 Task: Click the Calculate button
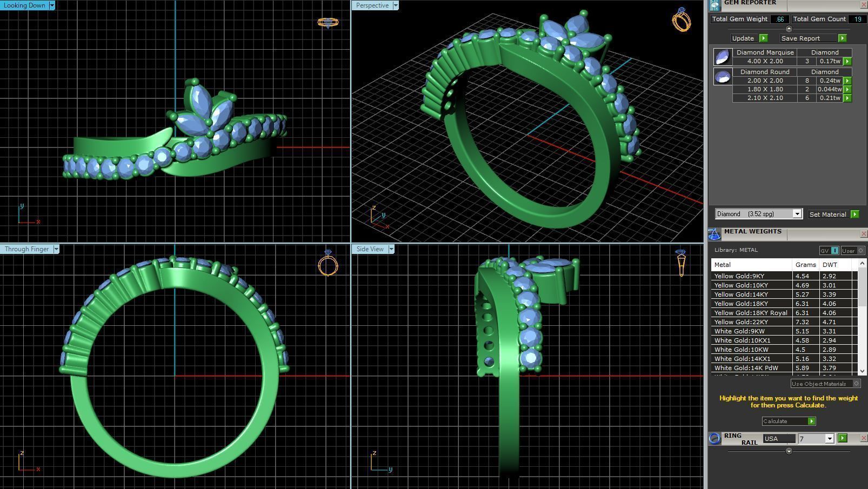point(785,421)
